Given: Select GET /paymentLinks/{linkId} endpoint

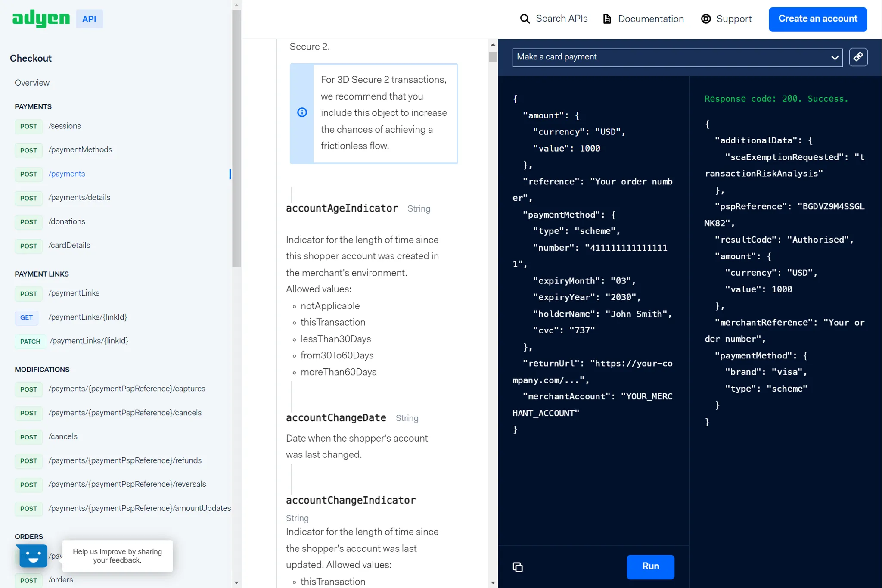Looking at the screenshot, I should 88,317.
